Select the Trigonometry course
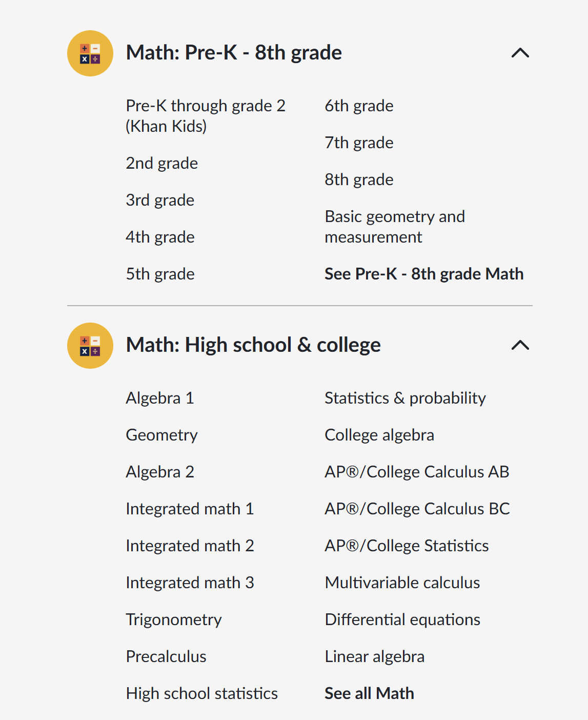The height and width of the screenshot is (720, 588). (x=173, y=619)
